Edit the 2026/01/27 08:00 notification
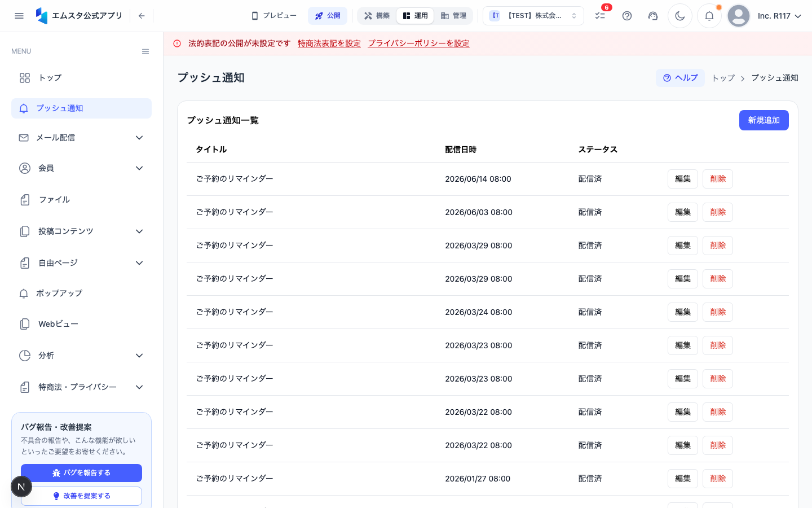Viewport: 812px width, 508px height. (683, 479)
